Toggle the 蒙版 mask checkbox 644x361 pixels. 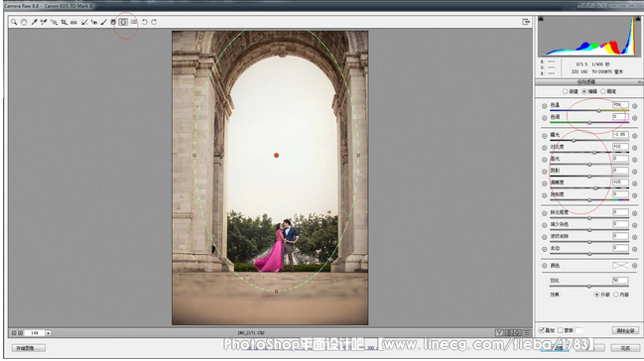(561, 330)
